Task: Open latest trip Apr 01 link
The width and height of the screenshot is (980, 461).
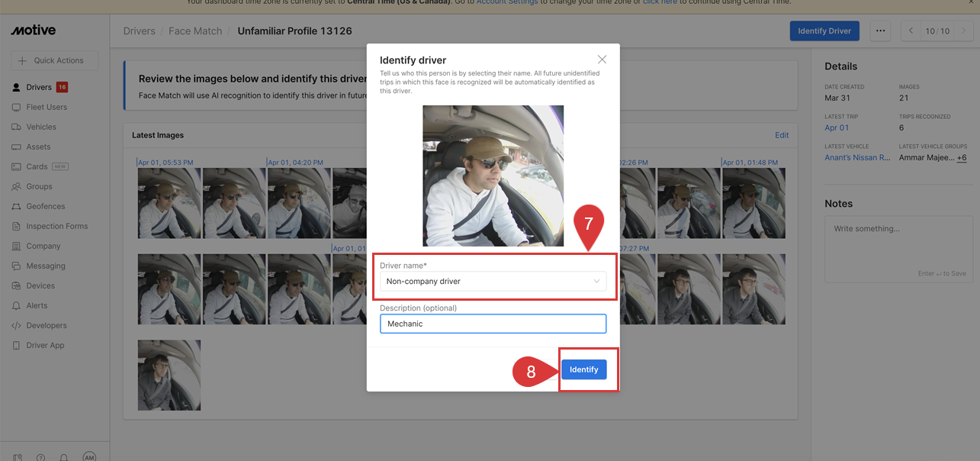Action: 837,128
